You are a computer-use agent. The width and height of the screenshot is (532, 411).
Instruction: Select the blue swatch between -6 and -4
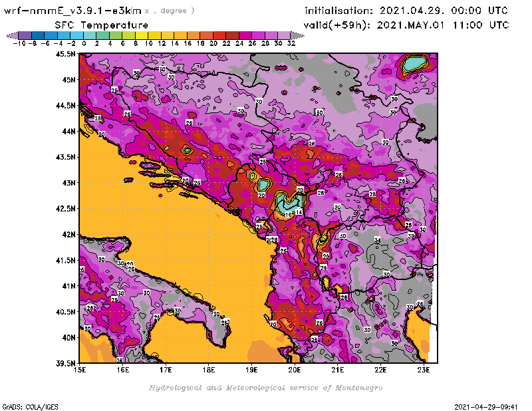(51, 35)
